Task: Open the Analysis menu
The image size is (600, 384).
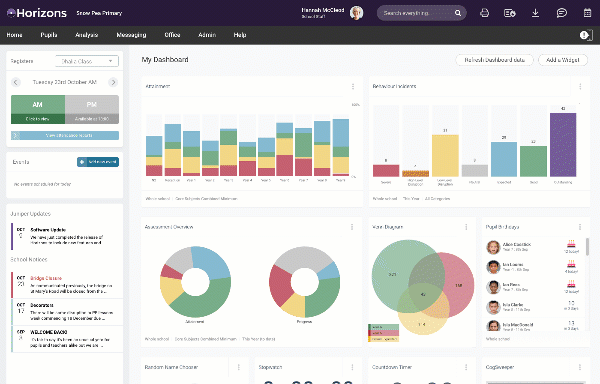Action: click(x=87, y=35)
